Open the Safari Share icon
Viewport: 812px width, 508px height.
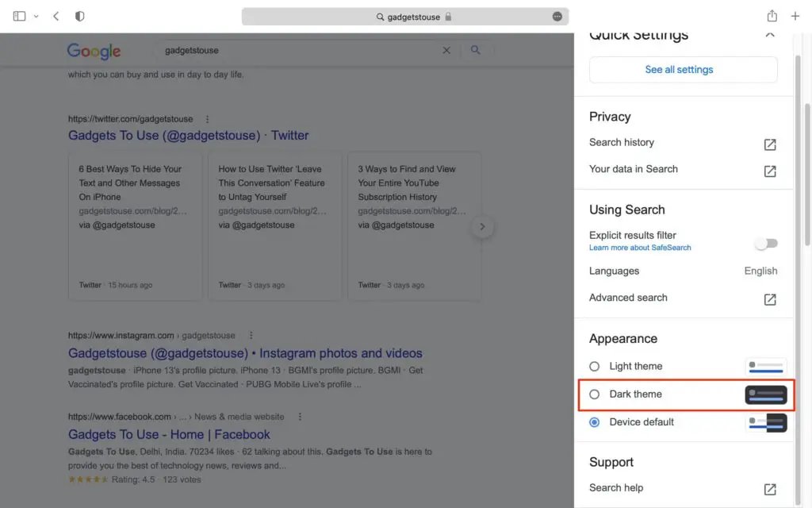click(x=772, y=16)
